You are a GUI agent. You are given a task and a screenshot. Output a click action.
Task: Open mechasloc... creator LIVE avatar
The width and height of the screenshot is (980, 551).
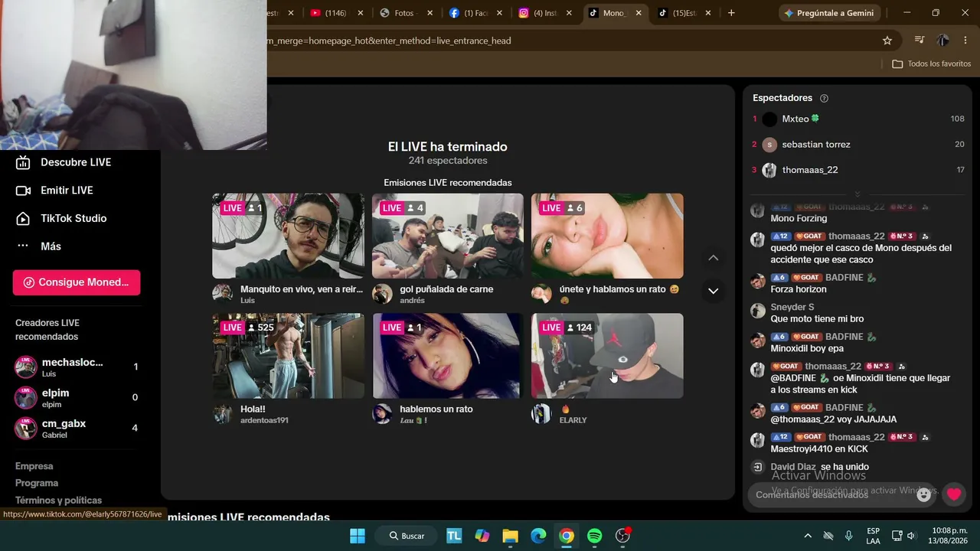coord(26,367)
